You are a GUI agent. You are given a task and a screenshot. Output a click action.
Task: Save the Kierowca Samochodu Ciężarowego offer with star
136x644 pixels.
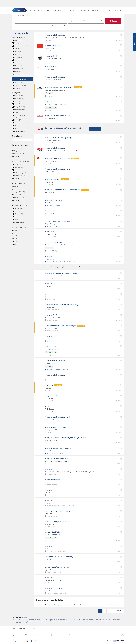(121, 87)
